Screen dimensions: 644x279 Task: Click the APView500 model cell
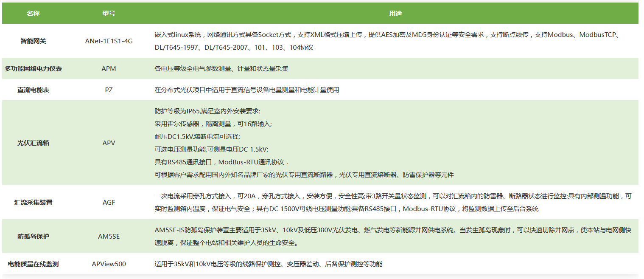109,264
